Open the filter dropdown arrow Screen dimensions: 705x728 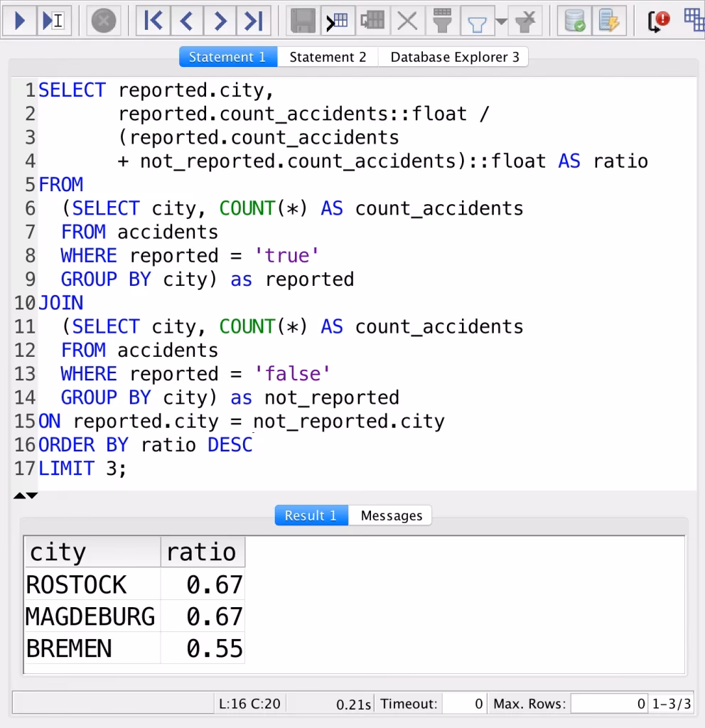coord(502,21)
